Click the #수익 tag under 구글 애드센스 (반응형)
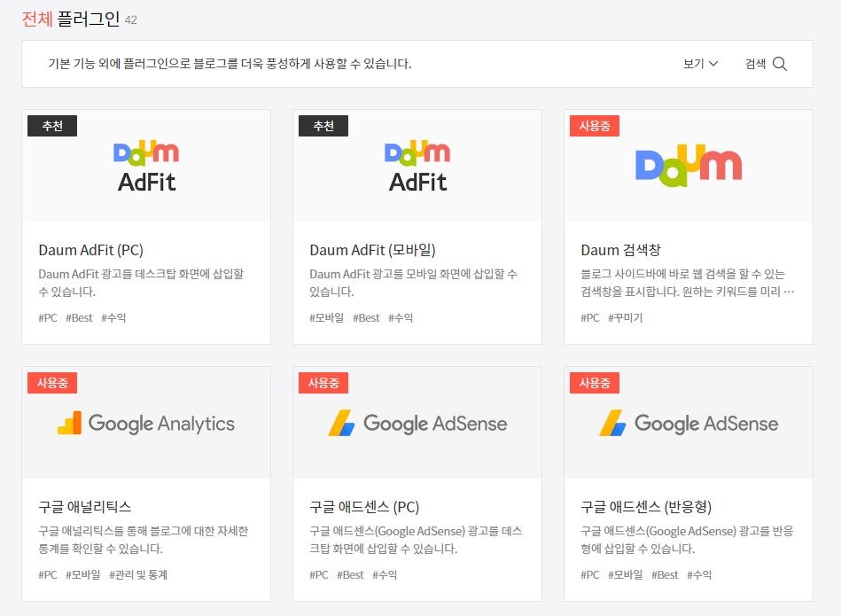841x616 pixels. click(699, 574)
